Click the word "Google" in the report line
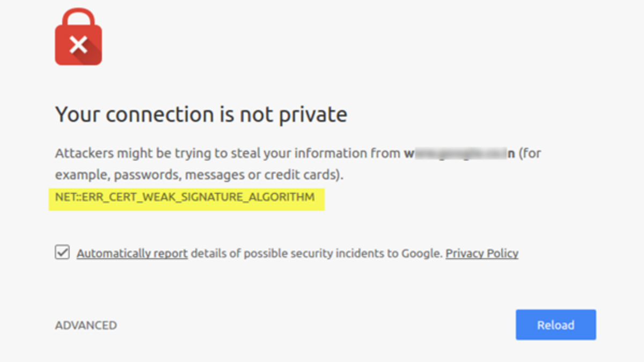 421,253
